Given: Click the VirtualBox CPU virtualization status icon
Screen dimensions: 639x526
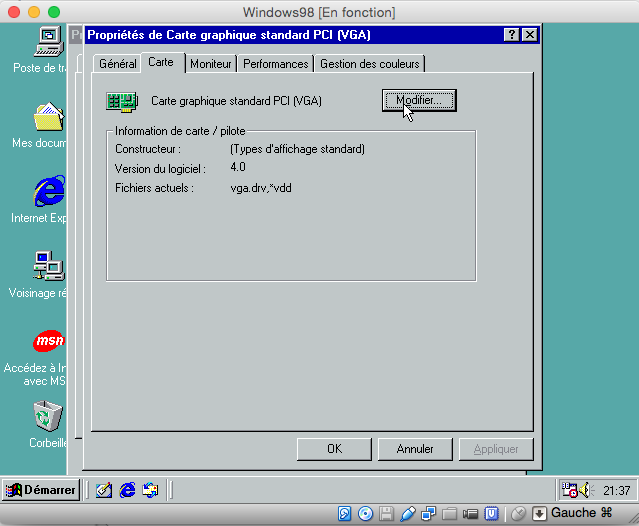Looking at the screenshot, I should pos(491,514).
